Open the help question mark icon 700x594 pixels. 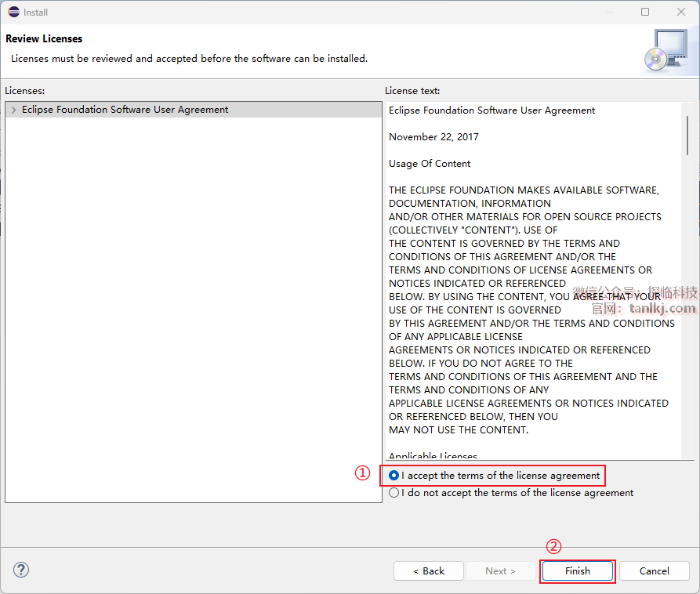(21, 570)
